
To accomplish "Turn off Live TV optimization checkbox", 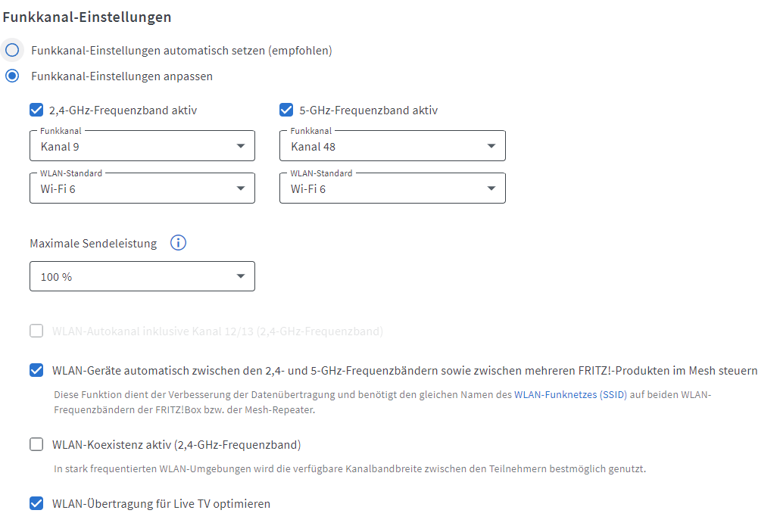I will pyautogui.click(x=36, y=503).
